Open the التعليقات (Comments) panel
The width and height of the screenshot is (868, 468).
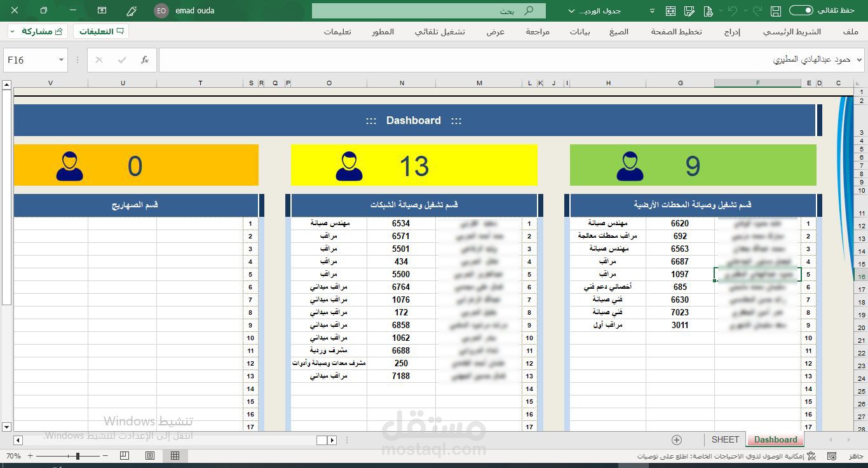click(102, 31)
